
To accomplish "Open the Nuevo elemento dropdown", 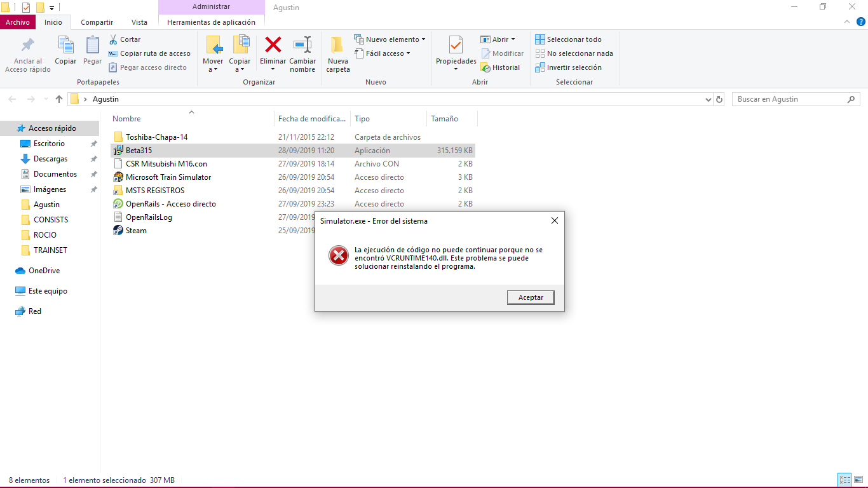I will point(390,39).
